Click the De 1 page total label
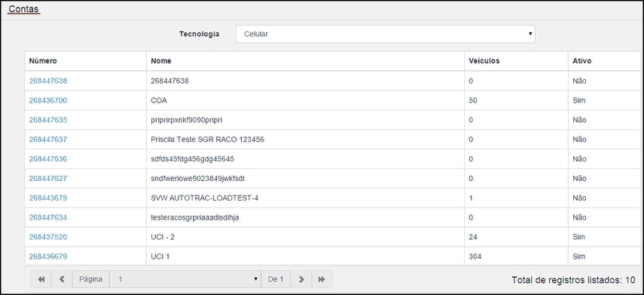This screenshot has height=295, width=644. tap(276, 279)
